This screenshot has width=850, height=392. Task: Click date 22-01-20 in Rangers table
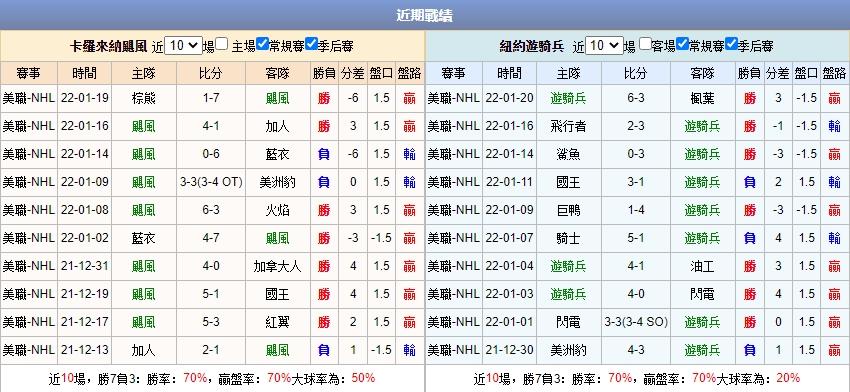point(510,98)
